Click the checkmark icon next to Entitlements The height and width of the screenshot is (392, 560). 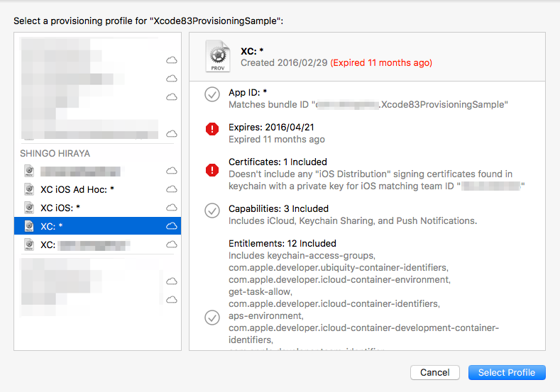pyautogui.click(x=212, y=318)
